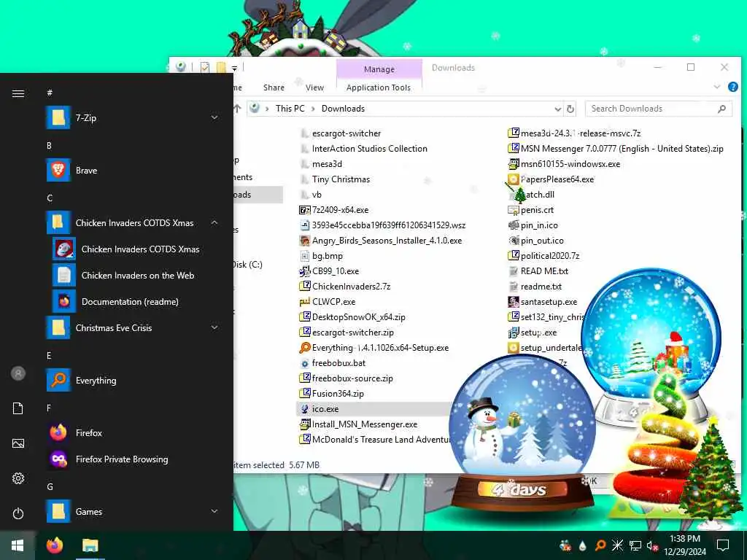Open Pictures icon in Start sidebar
Screen dimensions: 747x560
tap(18, 443)
